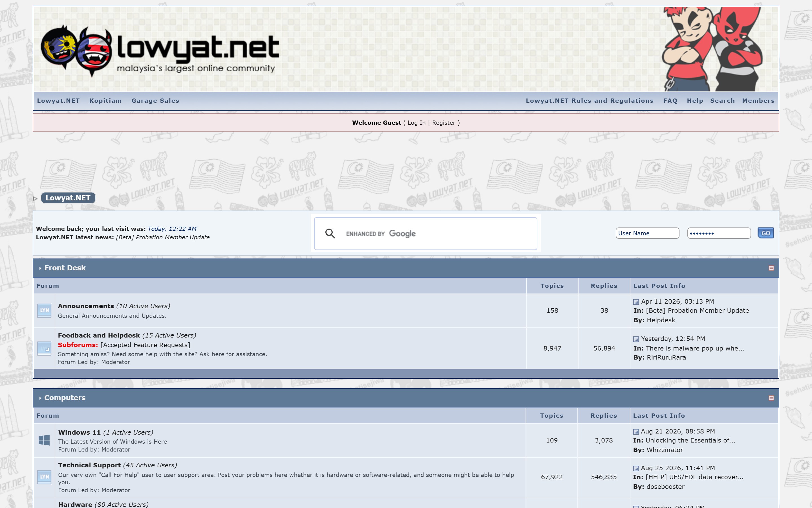
Task: Click the '8,947' topics count
Action: [552, 349]
